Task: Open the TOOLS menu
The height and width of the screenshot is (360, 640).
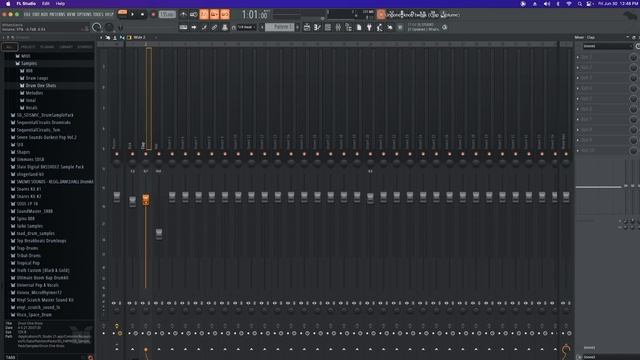Action: pyautogui.click(x=98, y=14)
